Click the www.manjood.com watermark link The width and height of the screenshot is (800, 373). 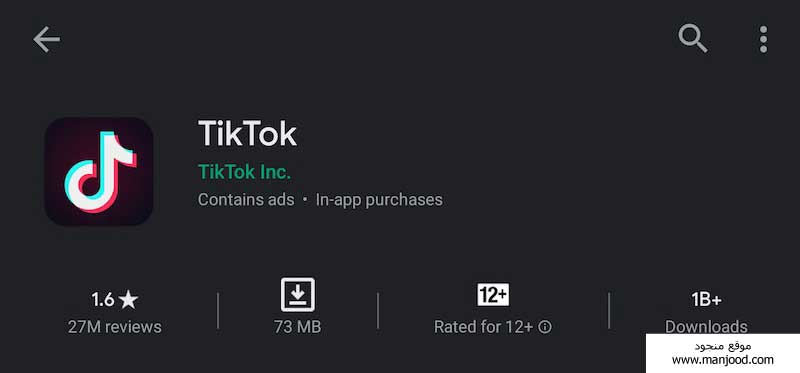click(722, 360)
